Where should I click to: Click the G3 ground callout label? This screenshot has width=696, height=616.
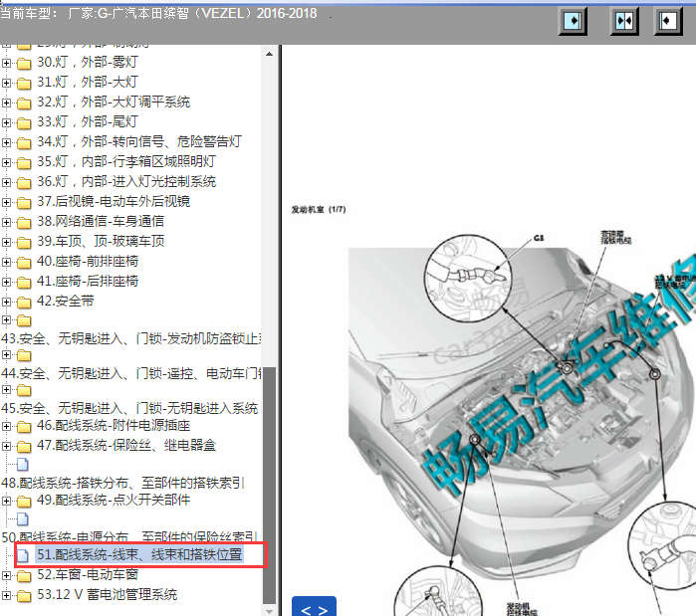pos(539,238)
